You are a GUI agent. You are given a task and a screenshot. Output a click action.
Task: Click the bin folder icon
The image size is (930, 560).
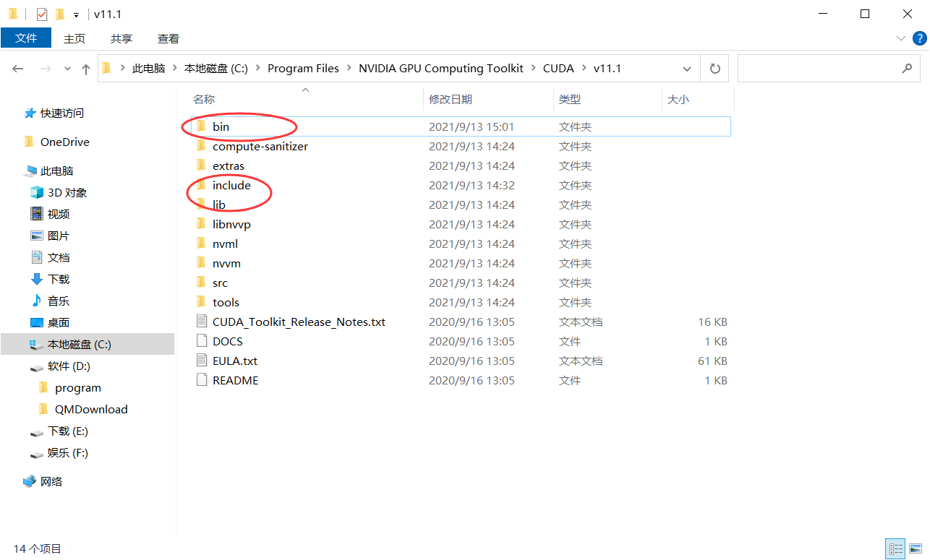pos(201,126)
